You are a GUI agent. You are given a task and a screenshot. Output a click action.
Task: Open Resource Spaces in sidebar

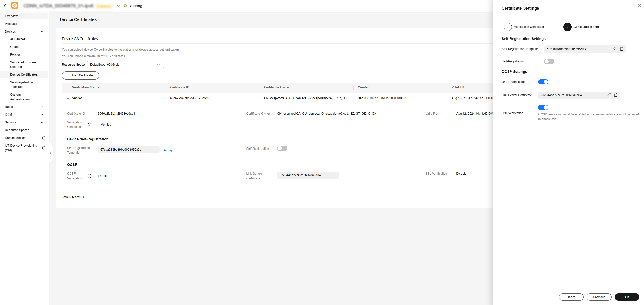17,130
